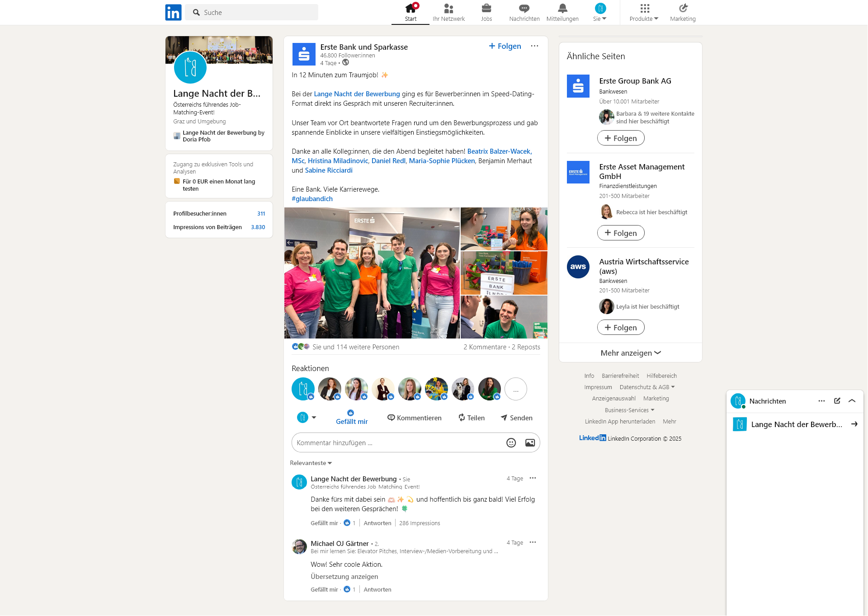Go to the Jobs tab

click(486, 12)
